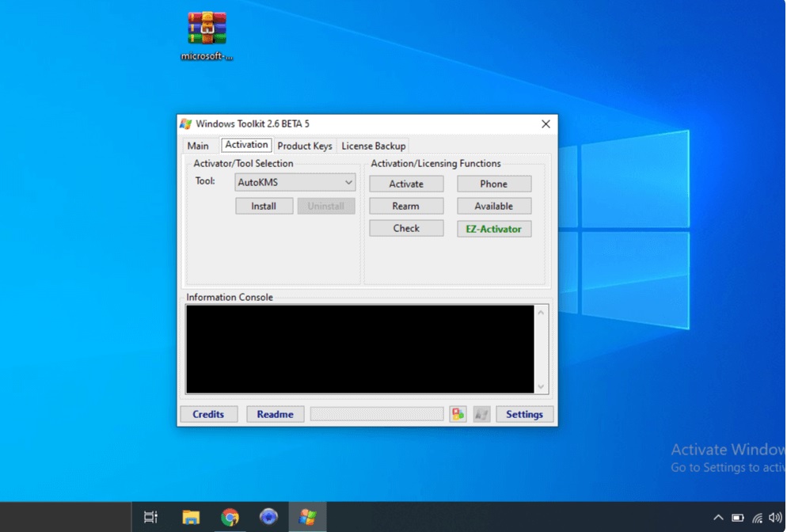Image resolution: width=787 pixels, height=532 pixels.
Task: Click the console scrollbar up arrow
Action: coord(541,313)
